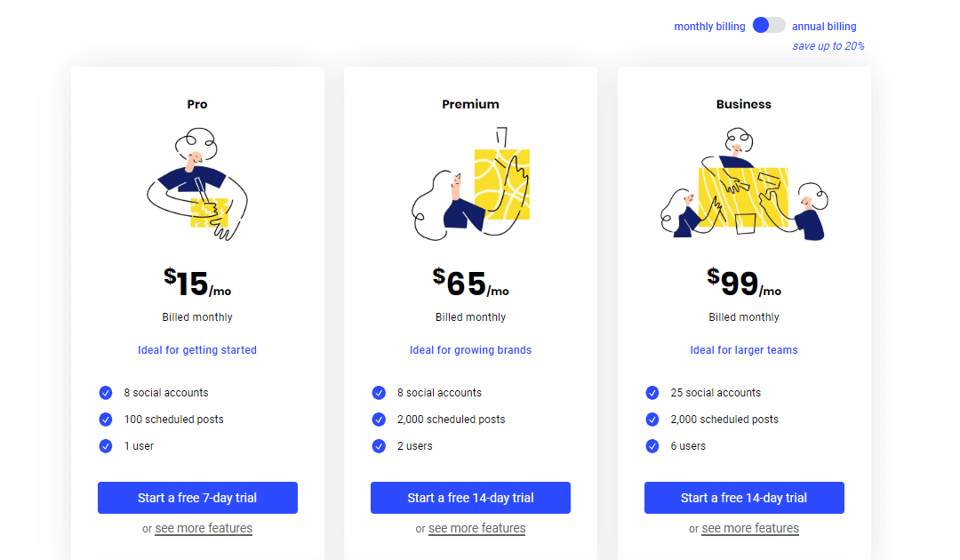The image size is (960, 560).
Task: Click checkmark beside Premium 2,000 scheduled posts
Action: tap(379, 420)
